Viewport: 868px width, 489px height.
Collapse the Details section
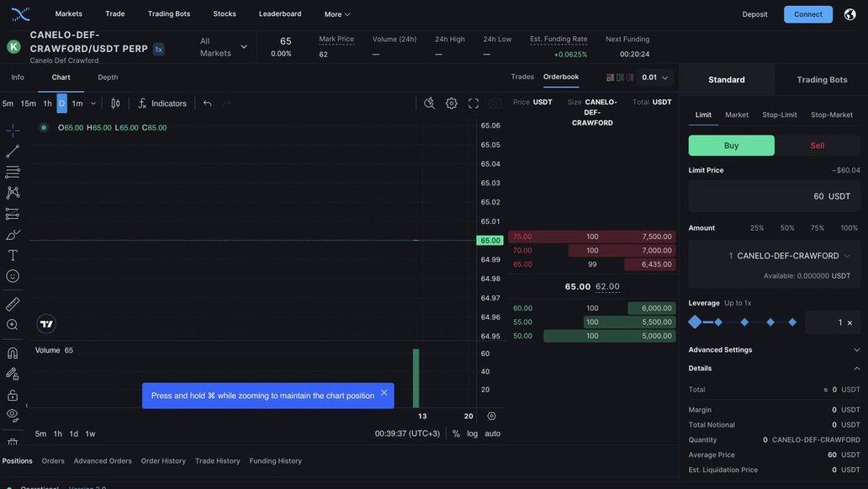(775, 369)
